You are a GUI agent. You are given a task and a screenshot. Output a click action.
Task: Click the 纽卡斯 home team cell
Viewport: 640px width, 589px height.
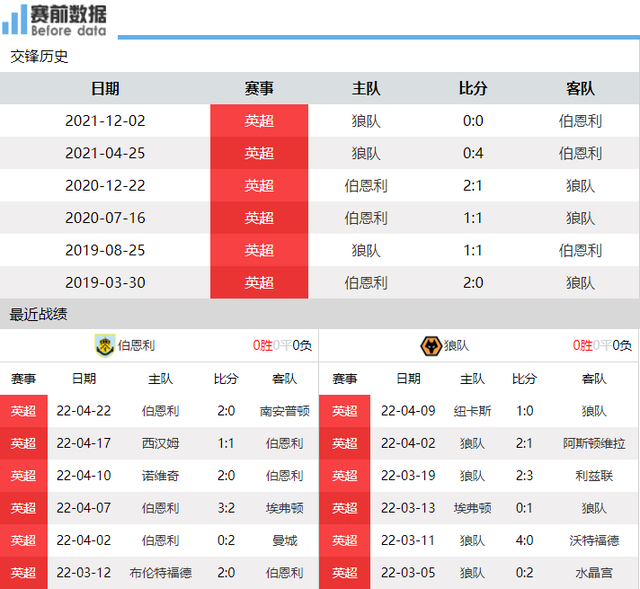472,411
